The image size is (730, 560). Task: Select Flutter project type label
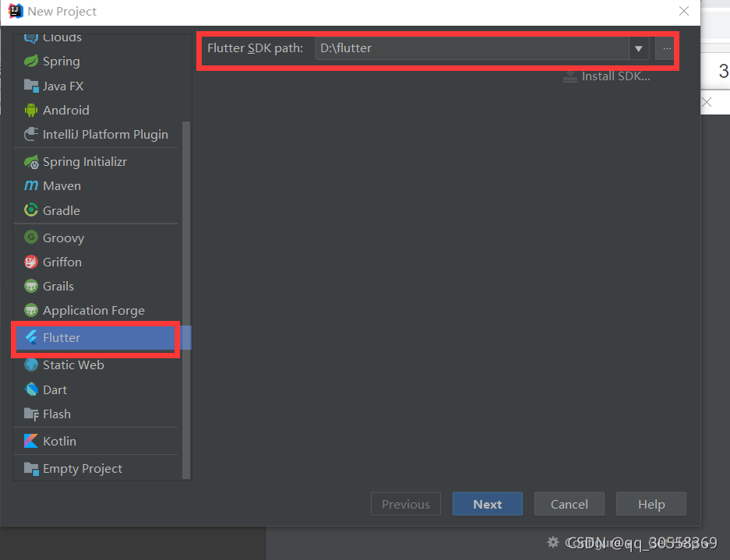tap(62, 337)
